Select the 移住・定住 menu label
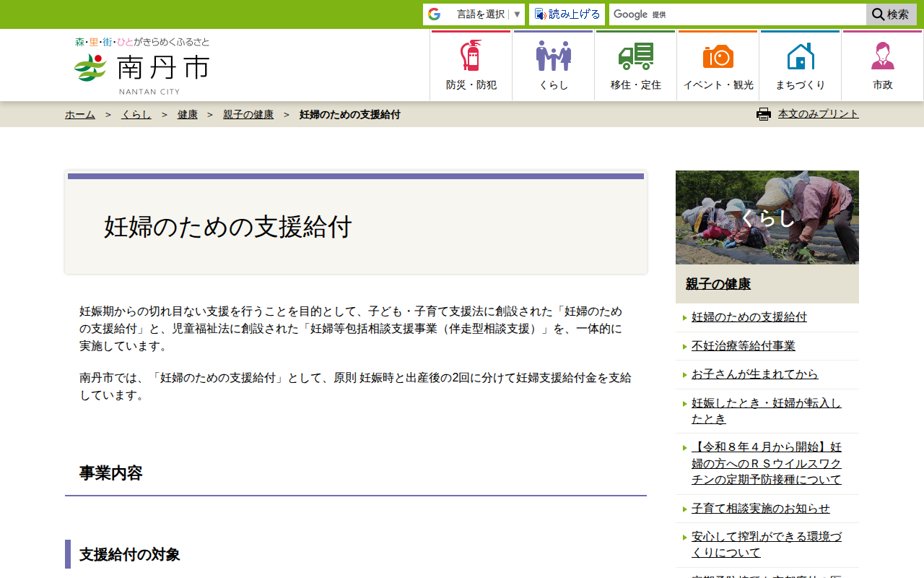 [x=636, y=85]
